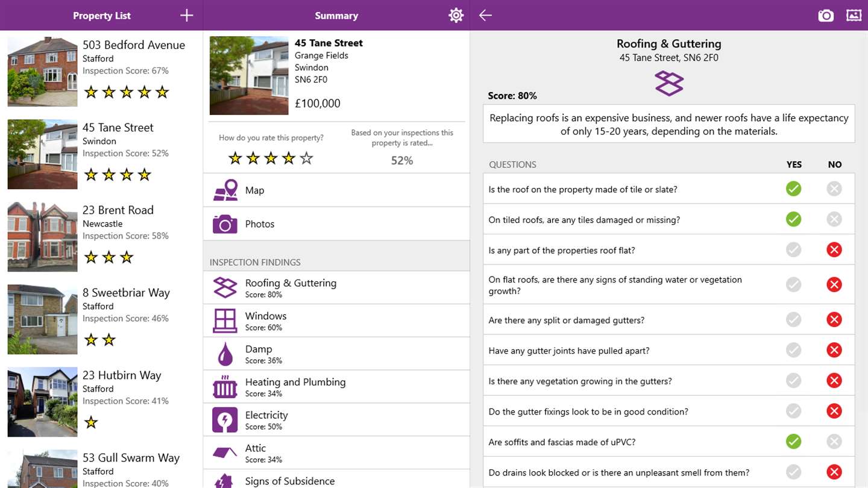Screen dimensions: 868x488
Task: Click the 23 Brent Road house photo
Action: [x=42, y=237]
